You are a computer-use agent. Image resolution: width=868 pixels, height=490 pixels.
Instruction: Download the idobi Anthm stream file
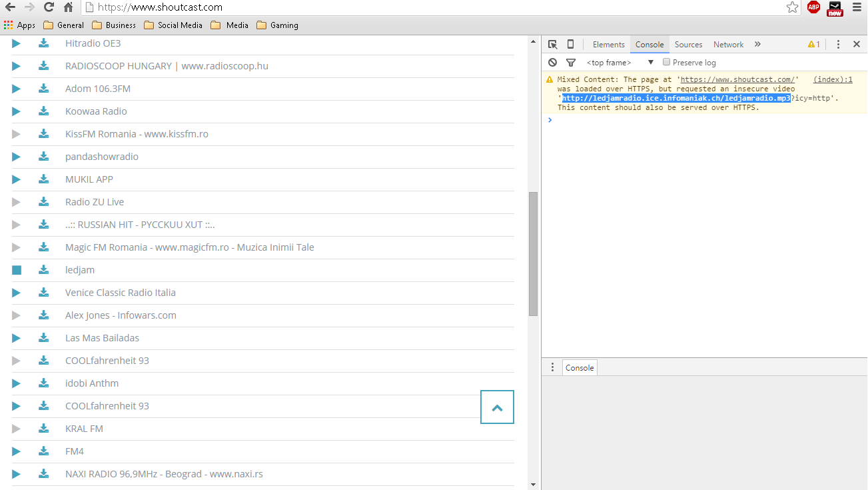pyautogui.click(x=43, y=383)
